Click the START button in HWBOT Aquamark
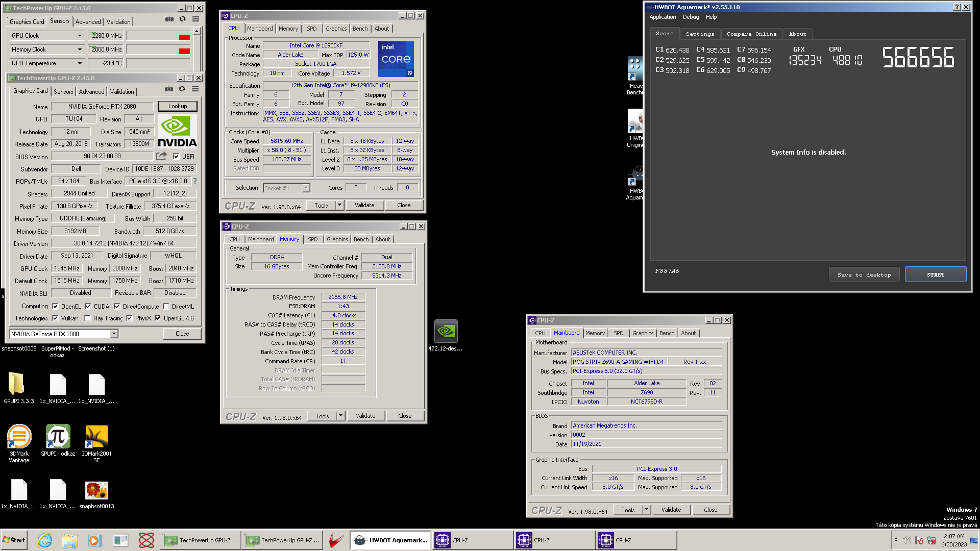980x551 pixels. [x=936, y=274]
